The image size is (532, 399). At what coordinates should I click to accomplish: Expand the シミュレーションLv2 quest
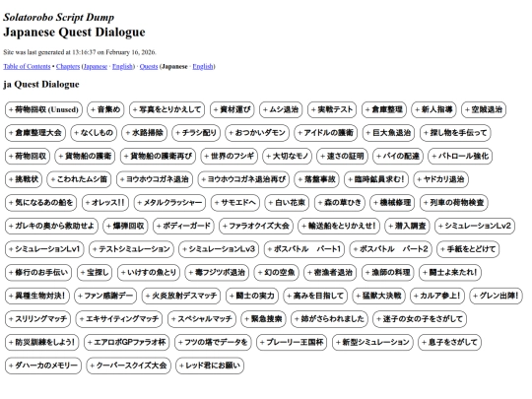[x=475, y=226]
